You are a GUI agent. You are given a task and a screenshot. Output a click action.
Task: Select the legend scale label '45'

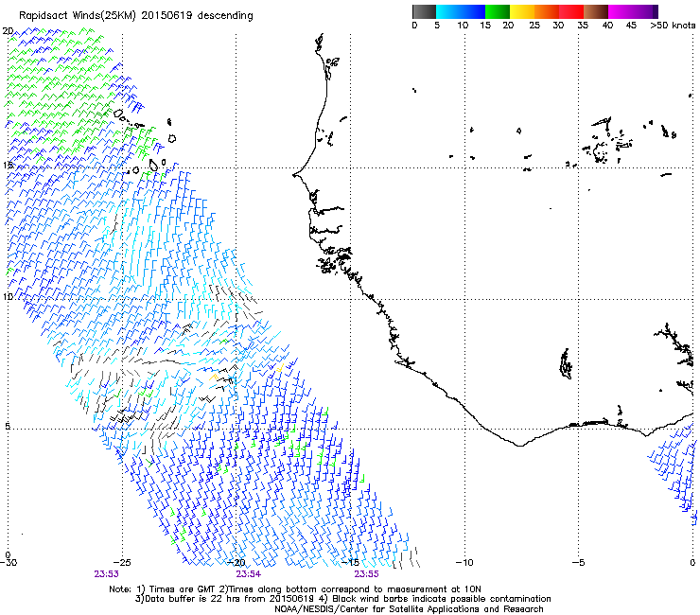pos(631,26)
